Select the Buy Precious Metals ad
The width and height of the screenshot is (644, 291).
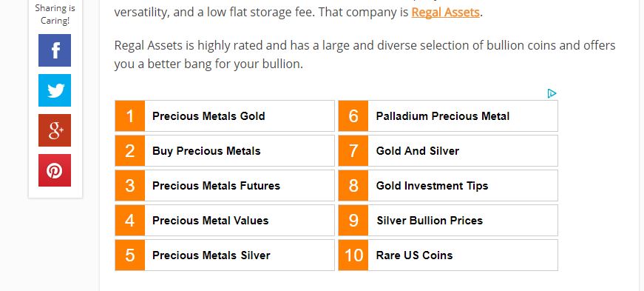click(225, 150)
